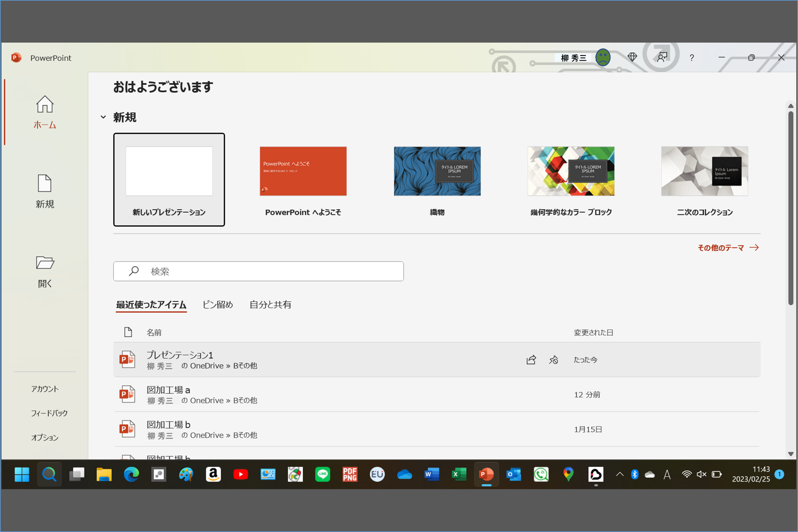This screenshot has height=532, width=798.
Task: Open the Windows Start menu
Action: tap(22, 474)
